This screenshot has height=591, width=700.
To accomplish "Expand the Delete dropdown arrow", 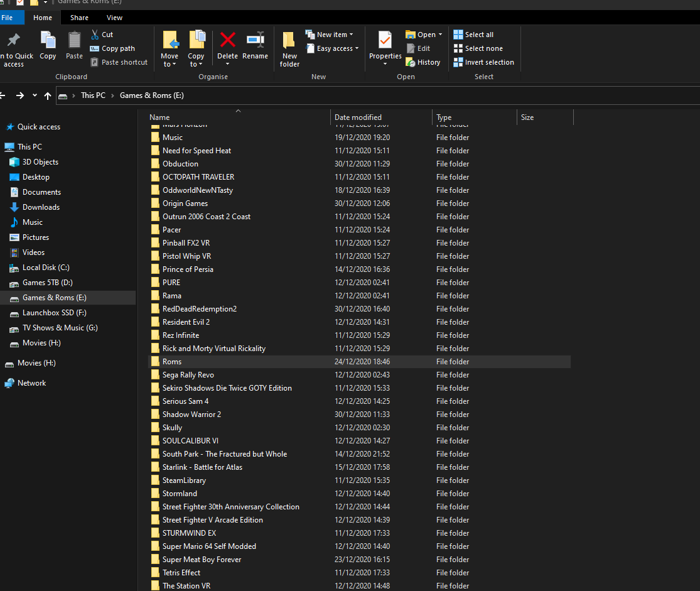I will 228,64.
